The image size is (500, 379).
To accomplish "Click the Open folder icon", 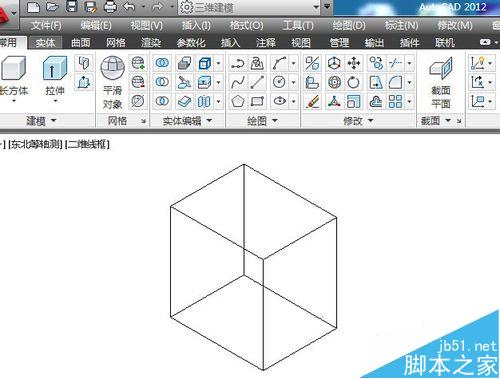I will (x=52, y=7).
